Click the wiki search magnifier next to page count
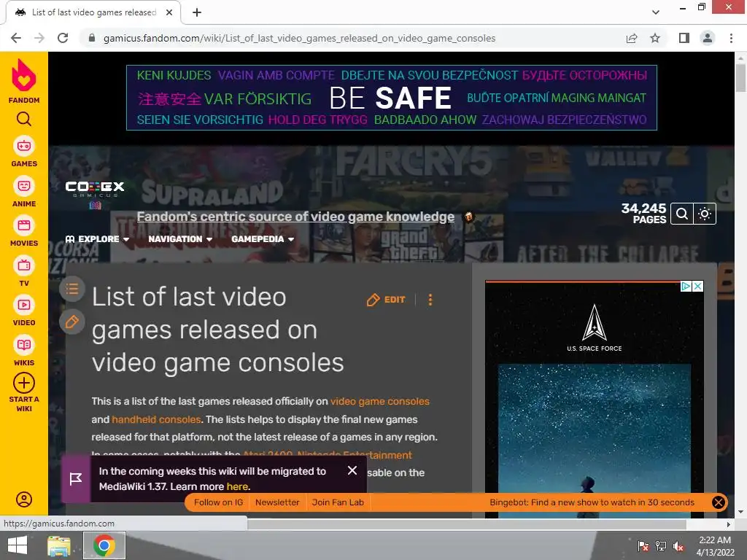Image resolution: width=747 pixels, height=560 pixels. 682,214
